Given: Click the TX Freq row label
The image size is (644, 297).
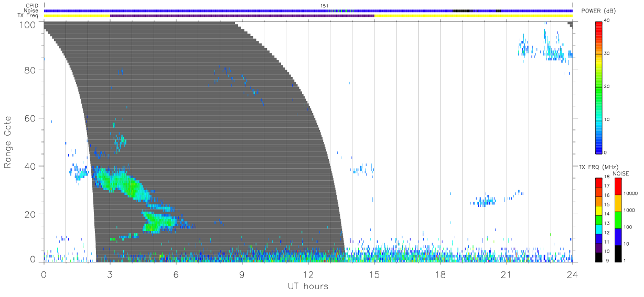Looking at the screenshot, I should click(x=28, y=15).
